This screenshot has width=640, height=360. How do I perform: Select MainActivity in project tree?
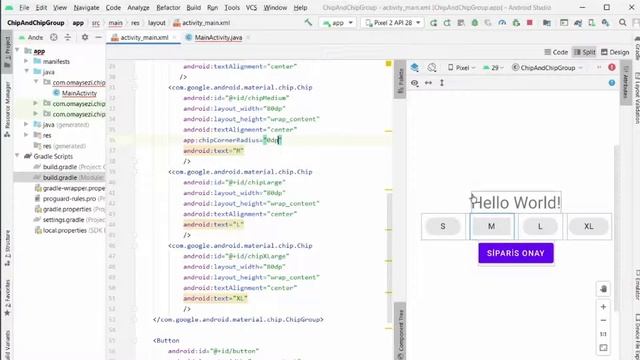point(79,93)
